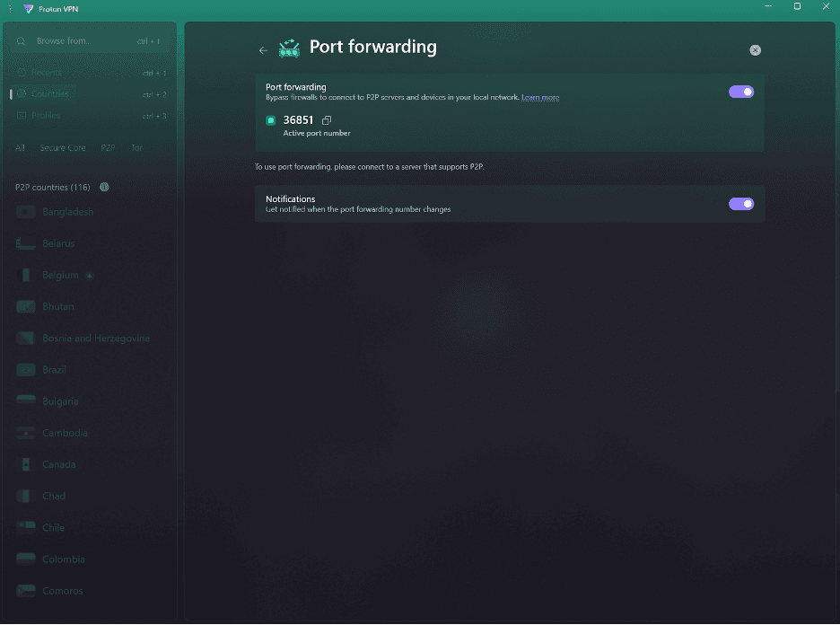Image resolution: width=840 pixels, height=625 pixels.
Task: Click the Countries globe icon
Action: (22, 93)
